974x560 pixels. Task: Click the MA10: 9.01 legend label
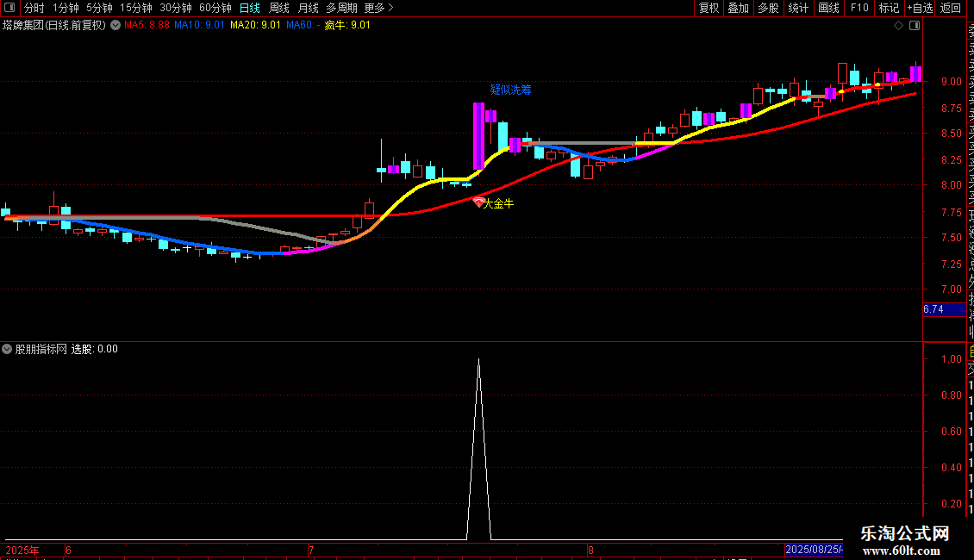pyautogui.click(x=199, y=25)
